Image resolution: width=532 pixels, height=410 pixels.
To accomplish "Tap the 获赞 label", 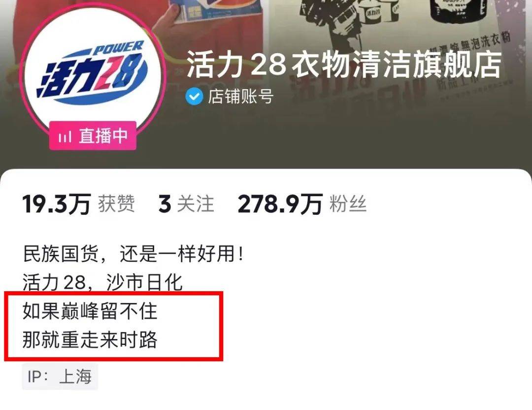I will click(116, 205).
